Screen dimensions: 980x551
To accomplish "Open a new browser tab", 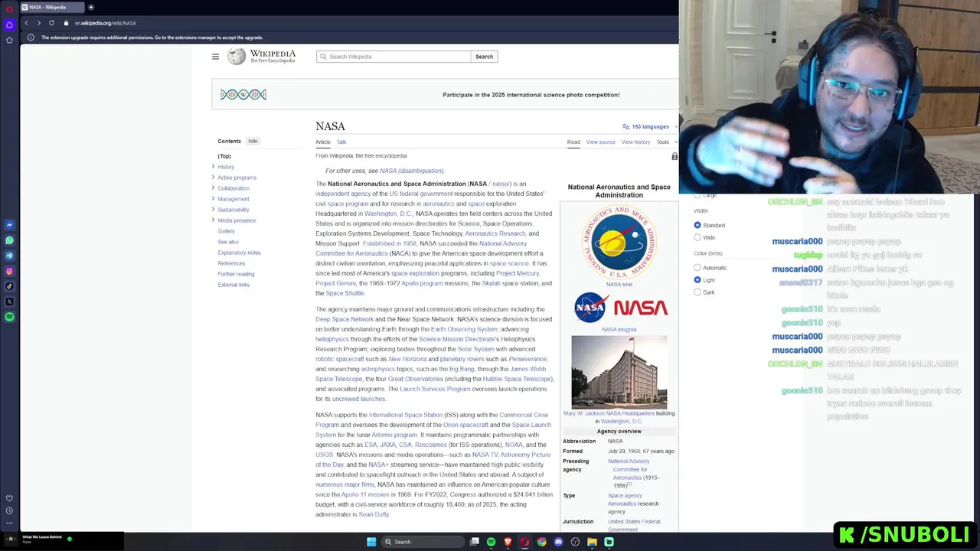I will (90, 7).
